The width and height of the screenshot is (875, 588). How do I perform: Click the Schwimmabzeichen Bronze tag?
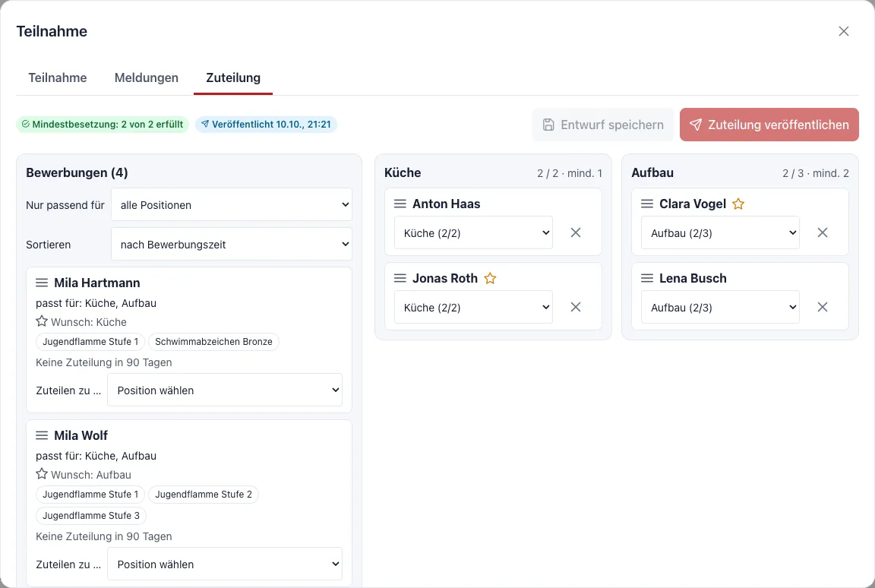(x=213, y=341)
